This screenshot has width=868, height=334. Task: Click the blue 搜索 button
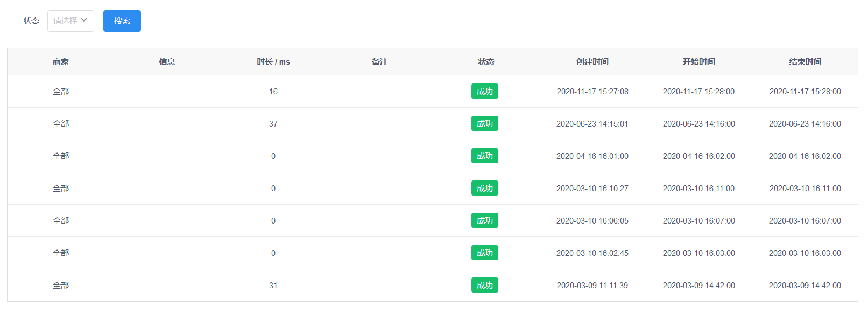tap(122, 21)
